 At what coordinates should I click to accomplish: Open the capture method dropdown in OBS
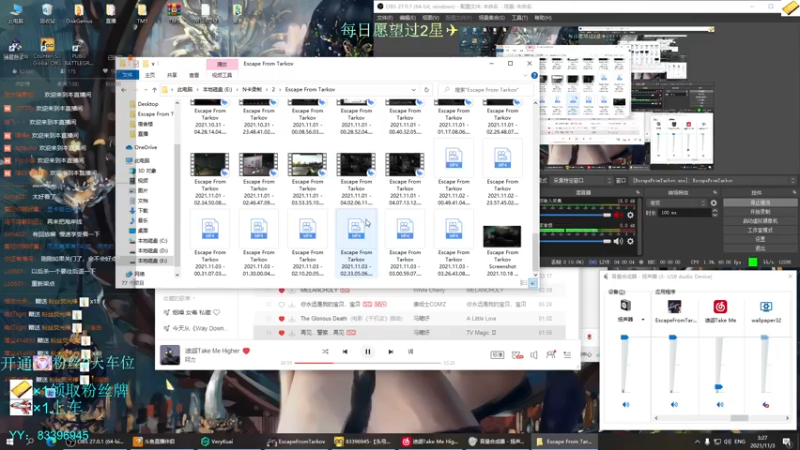582,181
